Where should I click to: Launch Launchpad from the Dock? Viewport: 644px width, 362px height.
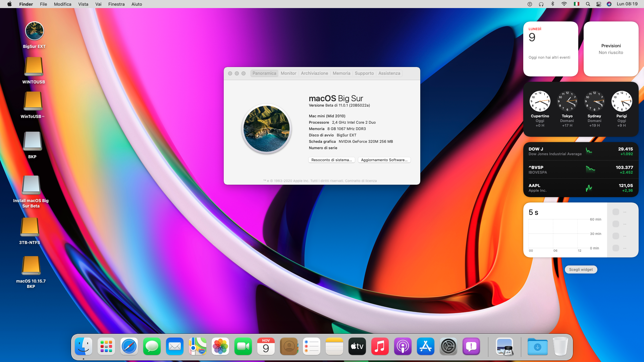click(106, 346)
